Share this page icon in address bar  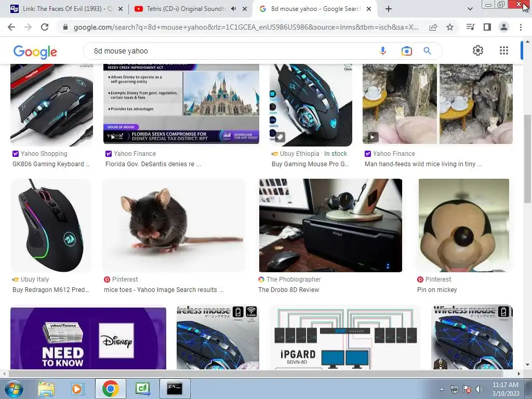433,27
